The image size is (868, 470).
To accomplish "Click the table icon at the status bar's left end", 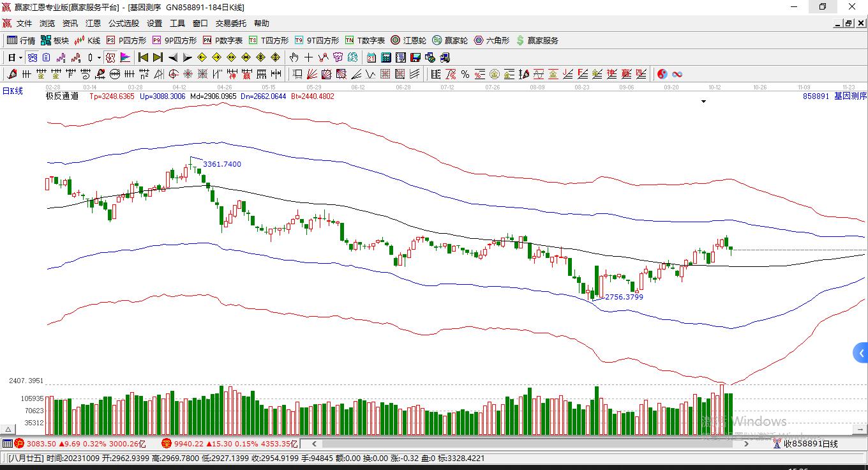I will pos(7,443).
